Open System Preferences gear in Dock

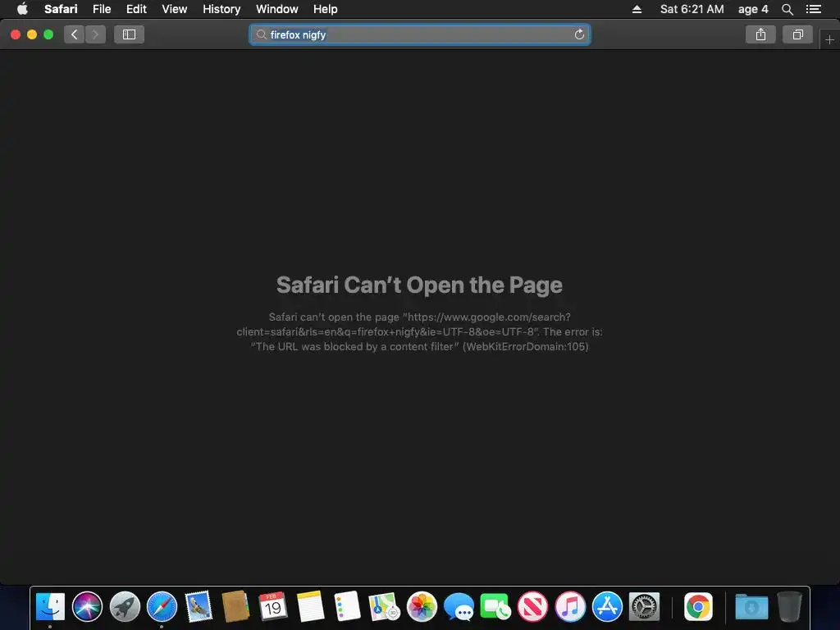pyautogui.click(x=645, y=606)
